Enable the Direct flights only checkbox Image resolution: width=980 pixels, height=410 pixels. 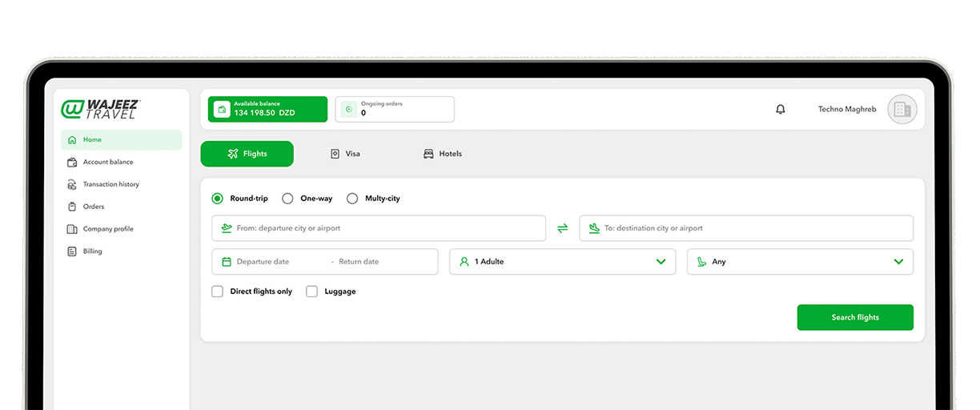[218, 291]
